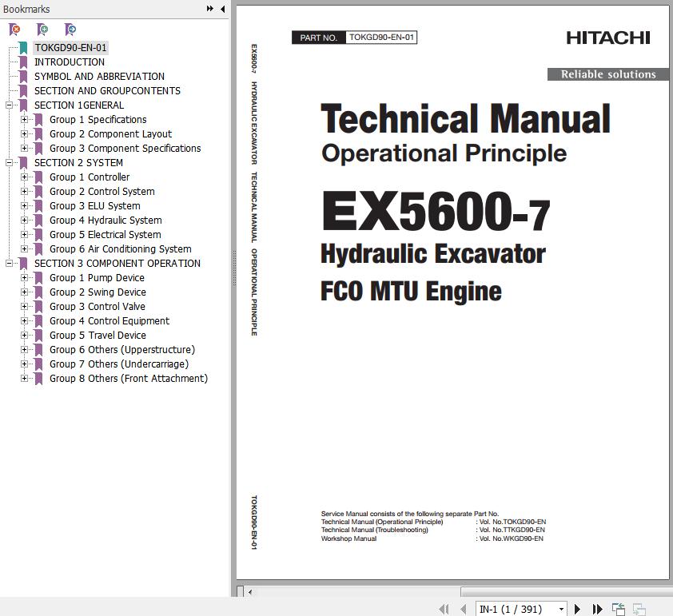Jump to Group 1 Pump Device bookmark

pos(97,277)
